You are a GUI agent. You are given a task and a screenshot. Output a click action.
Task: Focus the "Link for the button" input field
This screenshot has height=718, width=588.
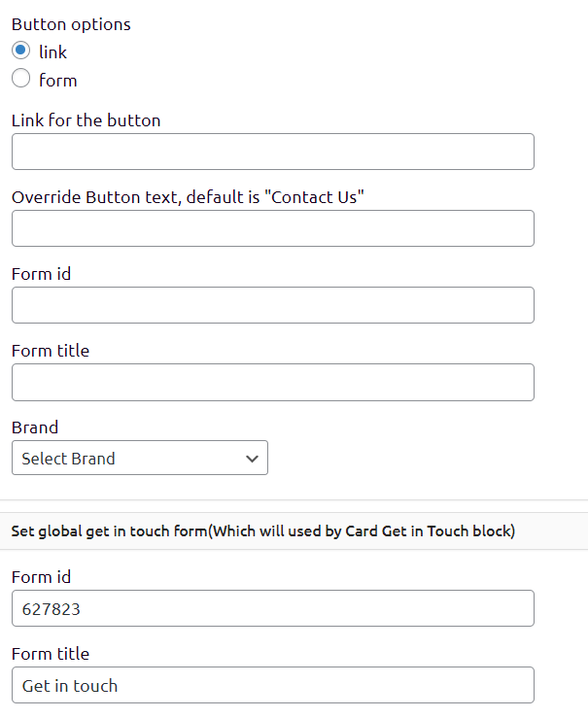pyautogui.click(x=272, y=152)
